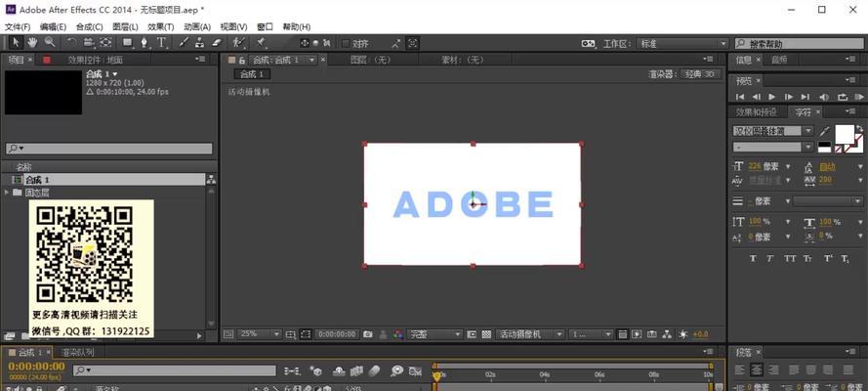This screenshot has height=391, width=868.
Task: Switch to the 渲染队列 tab
Action: tap(77, 352)
